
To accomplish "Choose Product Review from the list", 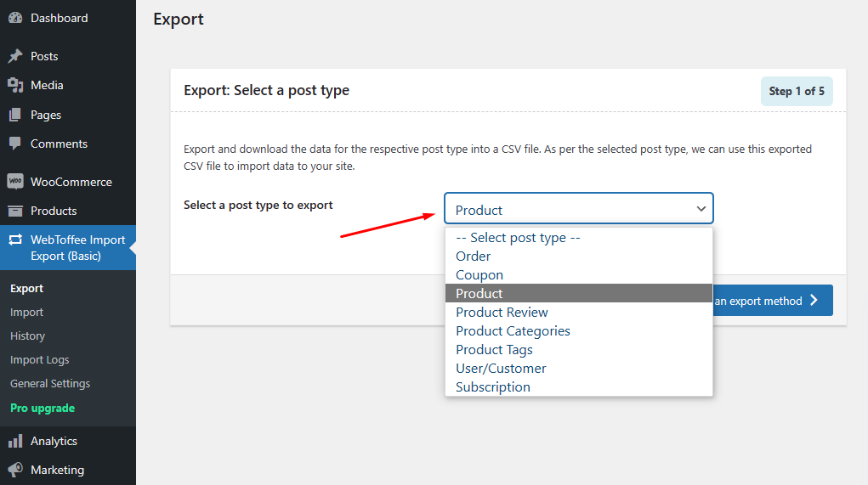I will 578,312.
